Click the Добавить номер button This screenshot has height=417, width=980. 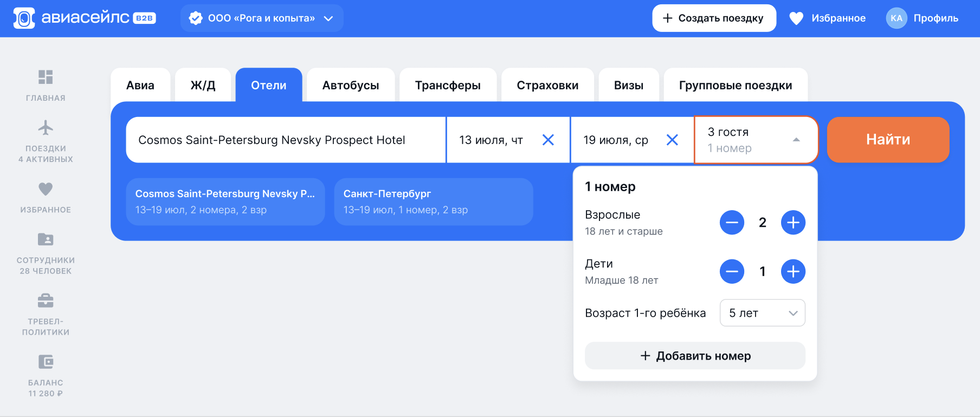(x=695, y=356)
